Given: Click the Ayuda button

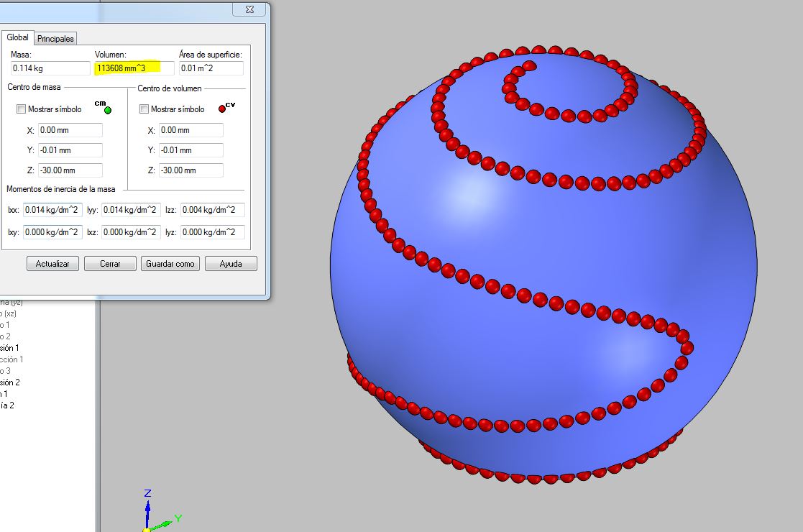Looking at the screenshot, I should [x=230, y=264].
